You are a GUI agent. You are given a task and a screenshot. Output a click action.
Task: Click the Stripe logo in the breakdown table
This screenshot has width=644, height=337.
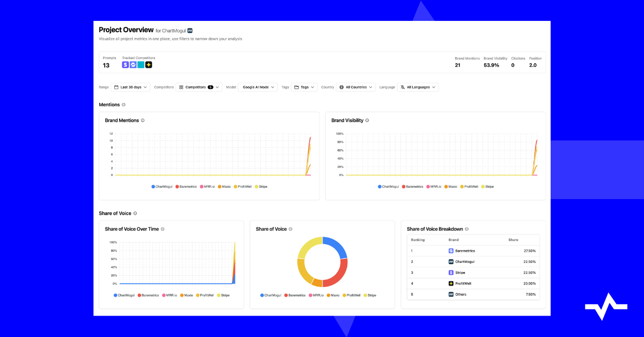click(451, 273)
